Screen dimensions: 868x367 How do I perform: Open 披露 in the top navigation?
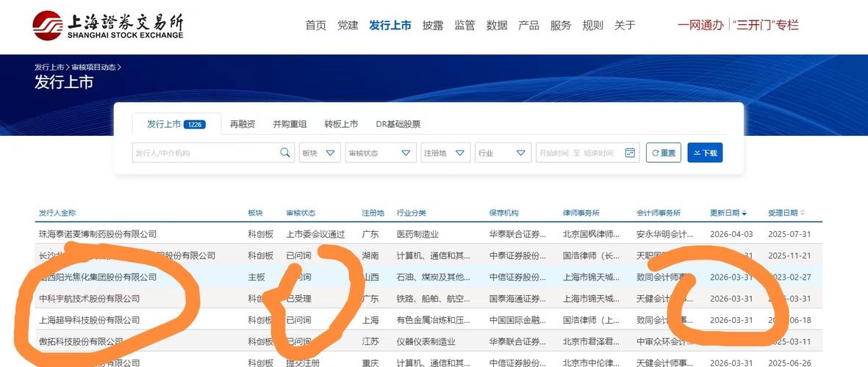tap(433, 25)
